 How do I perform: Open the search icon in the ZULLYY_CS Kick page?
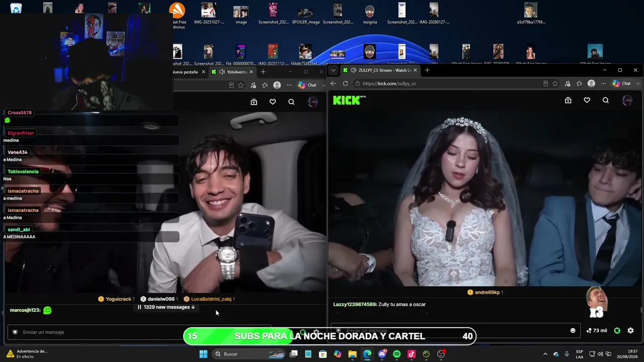(x=606, y=101)
